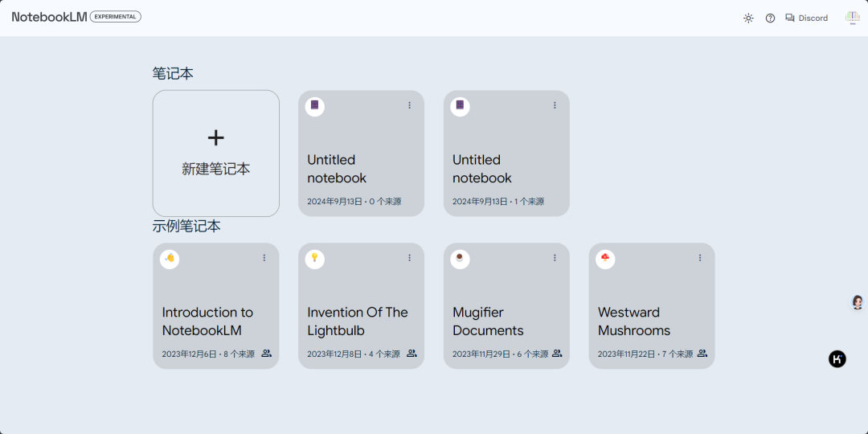Click shared people icon on Westward Mushrooms
Image resolution: width=868 pixels, height=434 pixels.
[702, 354]
